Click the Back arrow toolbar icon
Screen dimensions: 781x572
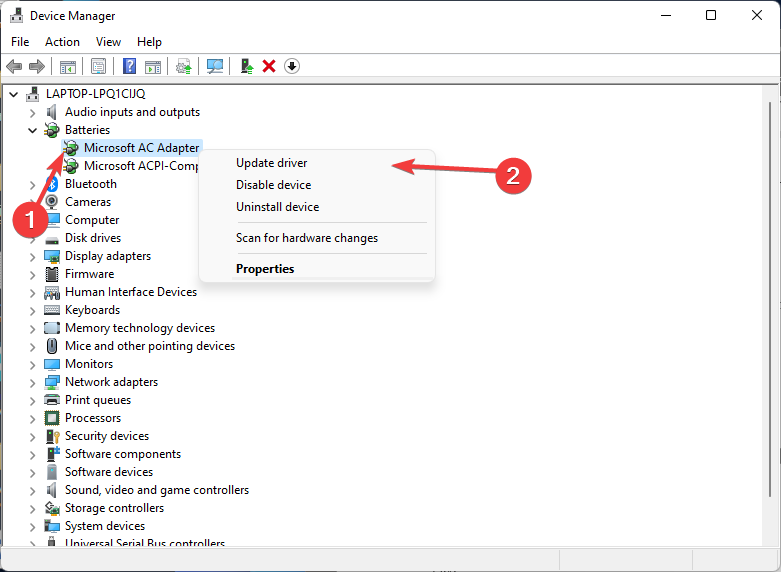pyautogui.click(x=14, y=66)
